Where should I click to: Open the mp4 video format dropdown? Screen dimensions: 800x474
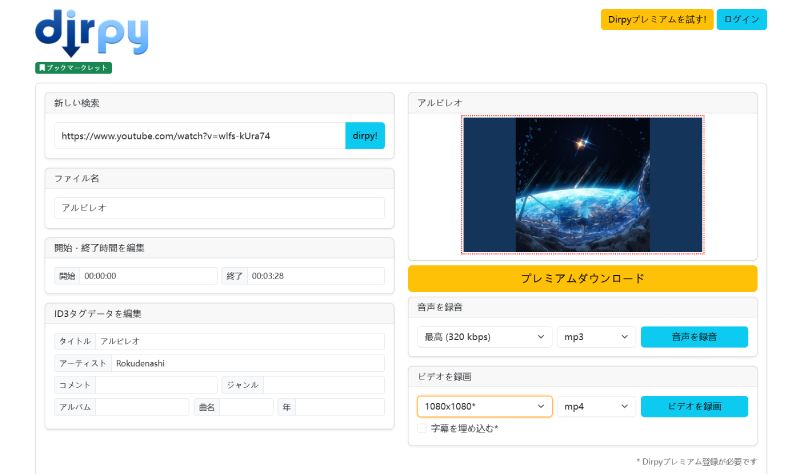[596, 406]
